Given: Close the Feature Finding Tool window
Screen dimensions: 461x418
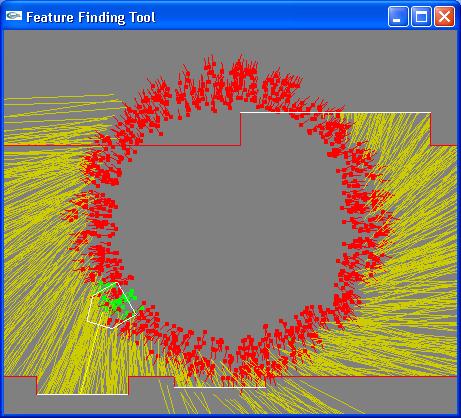Looking at the screenshot, I should (x=444, y=16).
